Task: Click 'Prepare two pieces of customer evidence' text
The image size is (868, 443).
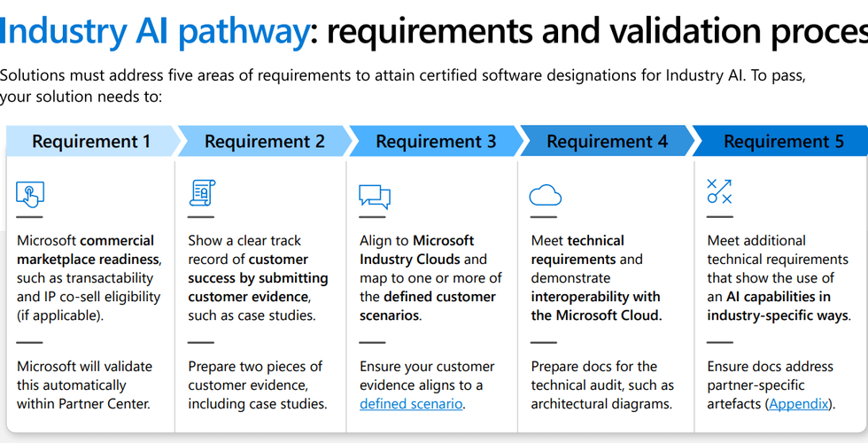Action: tap(258, 385)
